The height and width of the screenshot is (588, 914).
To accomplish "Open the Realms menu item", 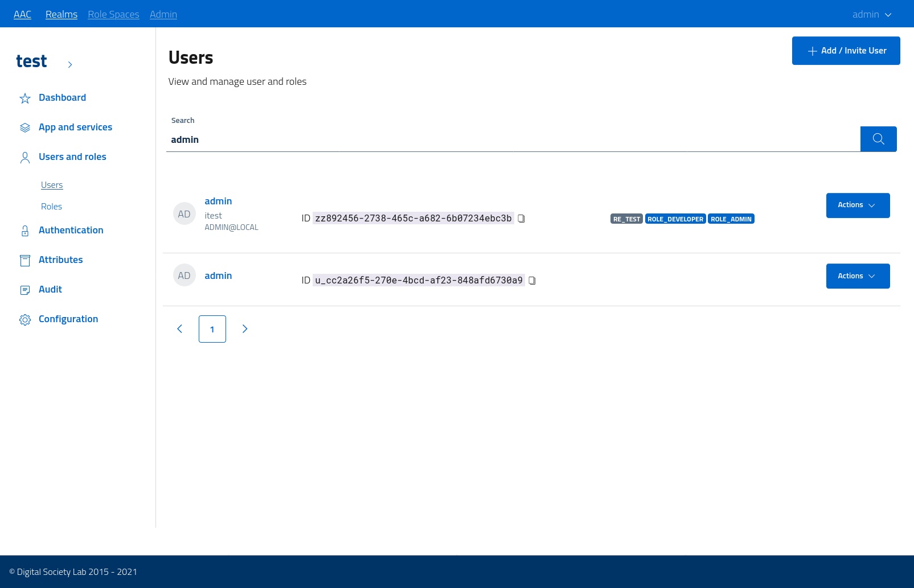I will (62, 14).
